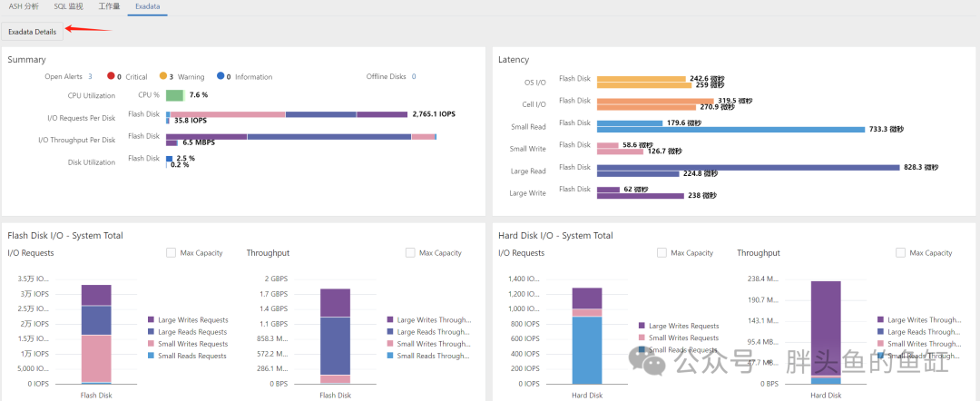This screenshot has width=980, height=401.
Task: Click purple Large Writes segment in Hard Disk Throughput chart
Action: pyautogui.click(x=826, y=328)
